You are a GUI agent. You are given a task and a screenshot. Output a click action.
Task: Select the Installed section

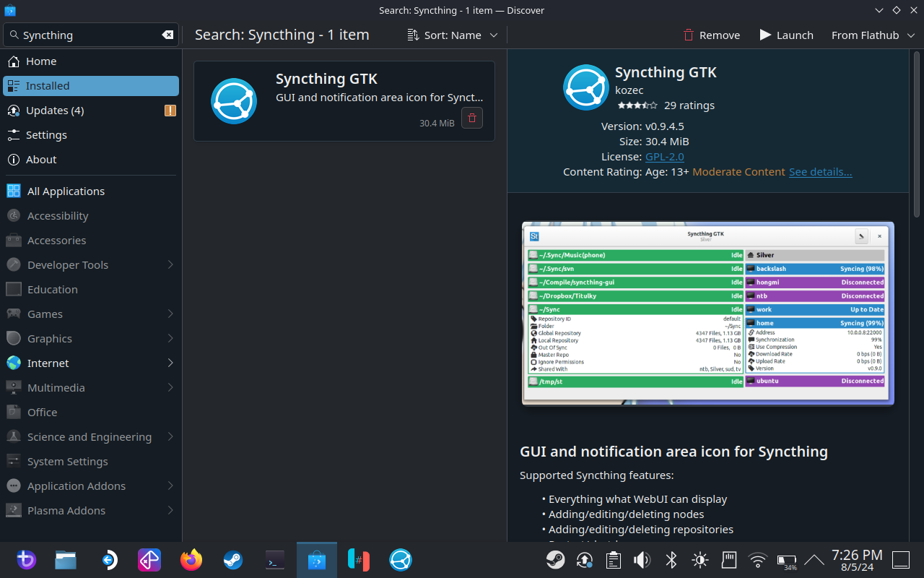click(x=91, y=86)
